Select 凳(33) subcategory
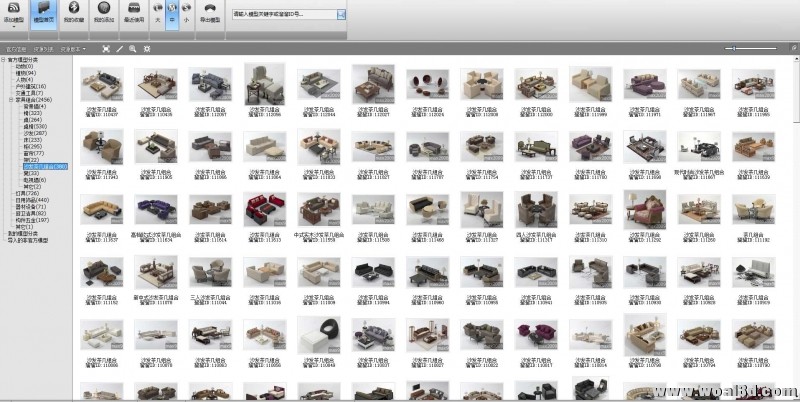800x402 pixels. coord(31,173)
